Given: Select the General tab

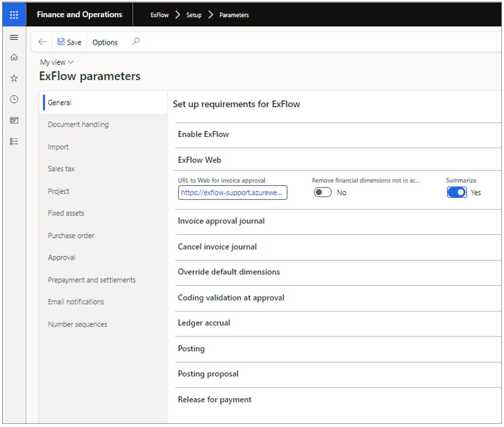Looking at the screenshot, I should 103,103.
